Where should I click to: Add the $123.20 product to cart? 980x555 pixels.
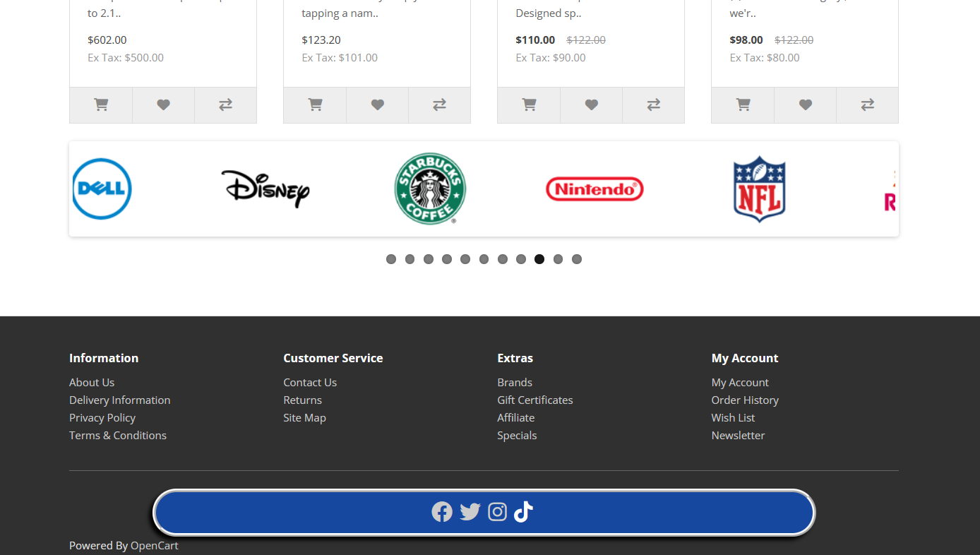315,105
